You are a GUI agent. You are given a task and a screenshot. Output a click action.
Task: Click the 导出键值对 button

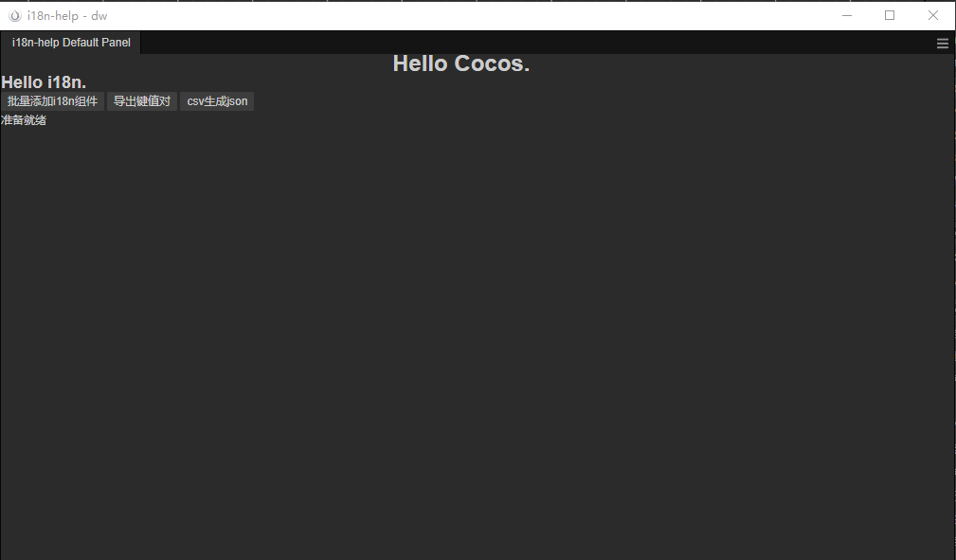click(142, 101)
